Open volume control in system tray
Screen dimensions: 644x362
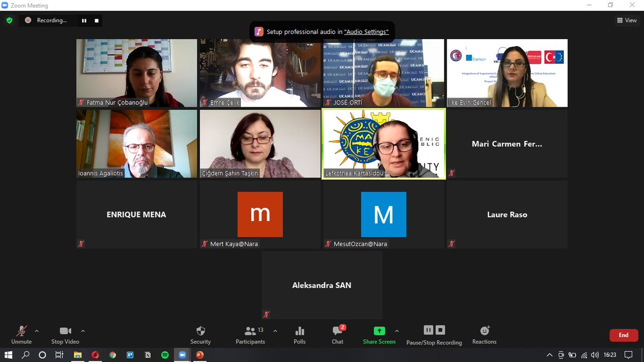point(595,355)
